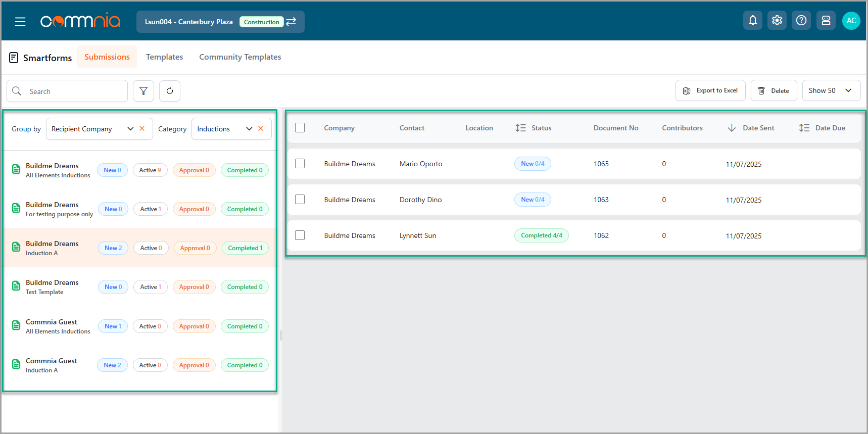
Task: Open the server/database icon in header
Action: 826,20
